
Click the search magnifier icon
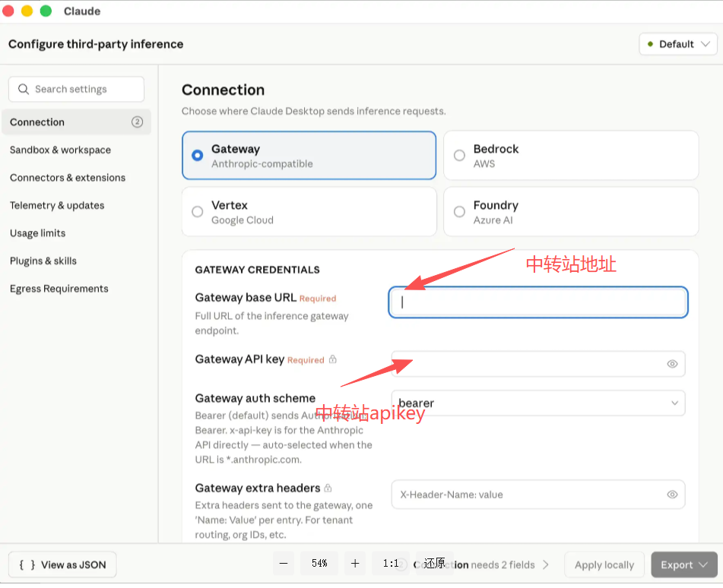[x=23, y=89]
